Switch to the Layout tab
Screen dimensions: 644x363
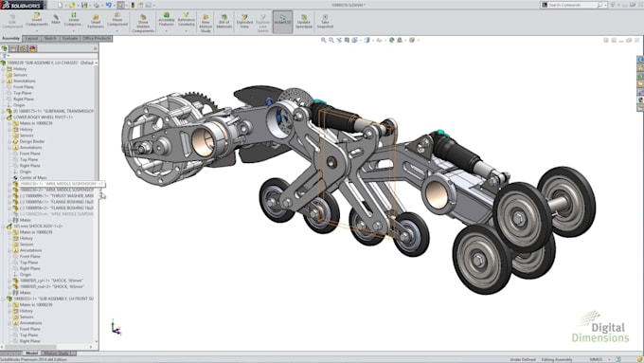[x=31, y=38]
